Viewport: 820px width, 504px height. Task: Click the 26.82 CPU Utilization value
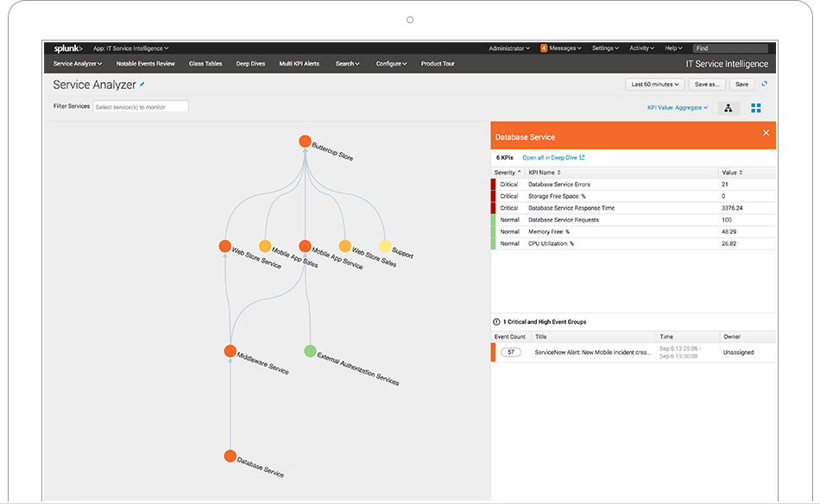tap(729, 243)
